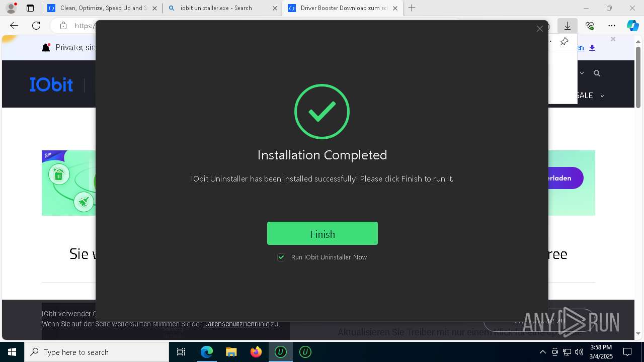
Task: Open a new browser tab
Action: (412, 8)
